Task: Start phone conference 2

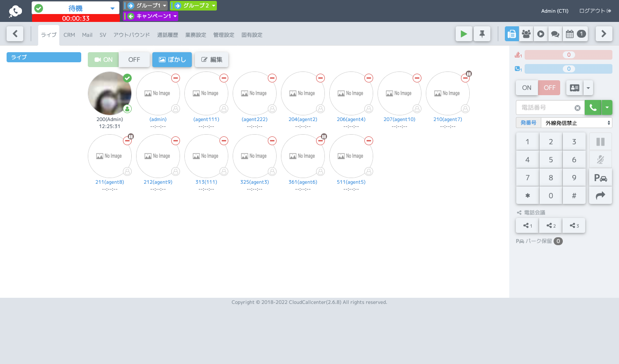Action: [551, 225]
